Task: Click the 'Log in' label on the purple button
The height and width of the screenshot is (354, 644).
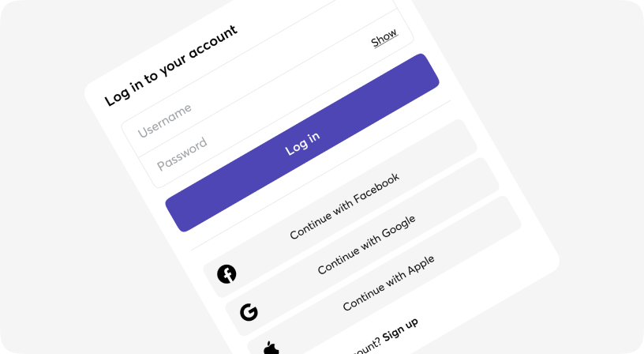Action: (x=302, y=144)
